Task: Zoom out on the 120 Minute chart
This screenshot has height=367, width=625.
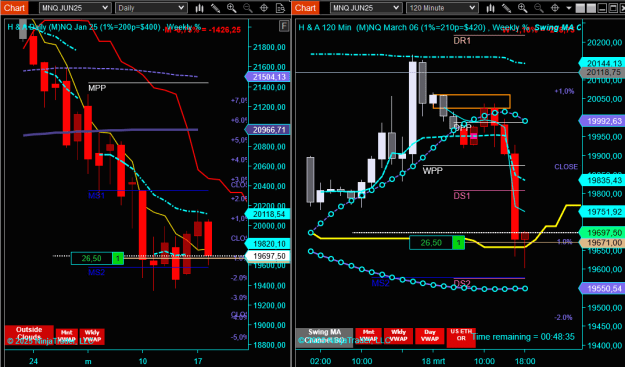Action: pos(539,8)
